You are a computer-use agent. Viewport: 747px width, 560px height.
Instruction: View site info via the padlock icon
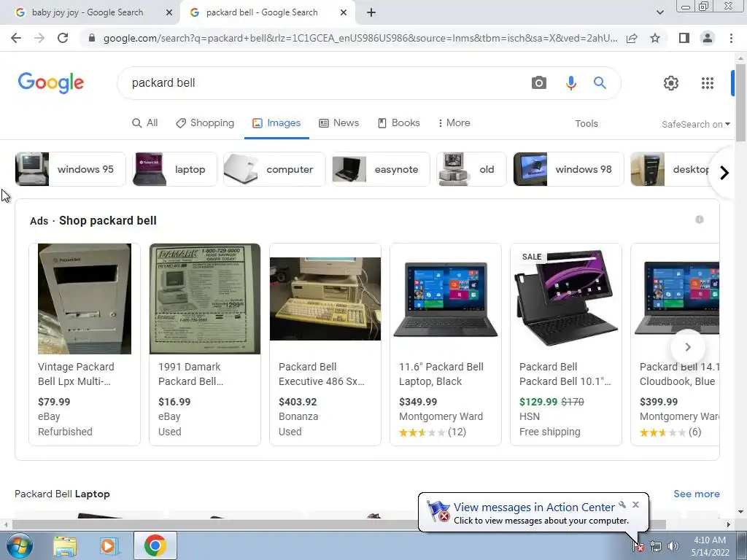[92, 38]
